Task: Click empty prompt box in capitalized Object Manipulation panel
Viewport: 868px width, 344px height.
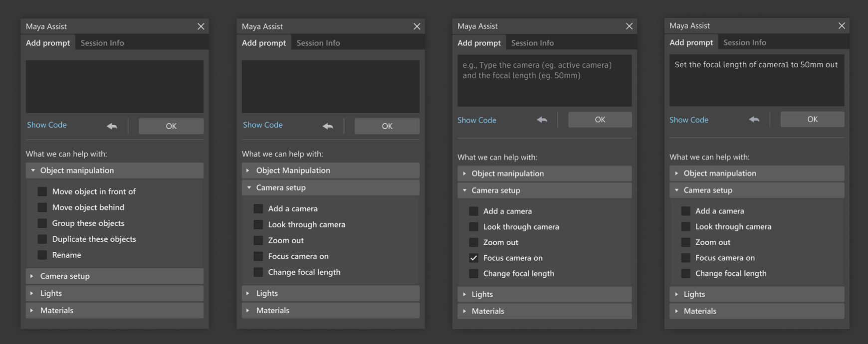Action: pyautogui.click(x=330, y=87)
